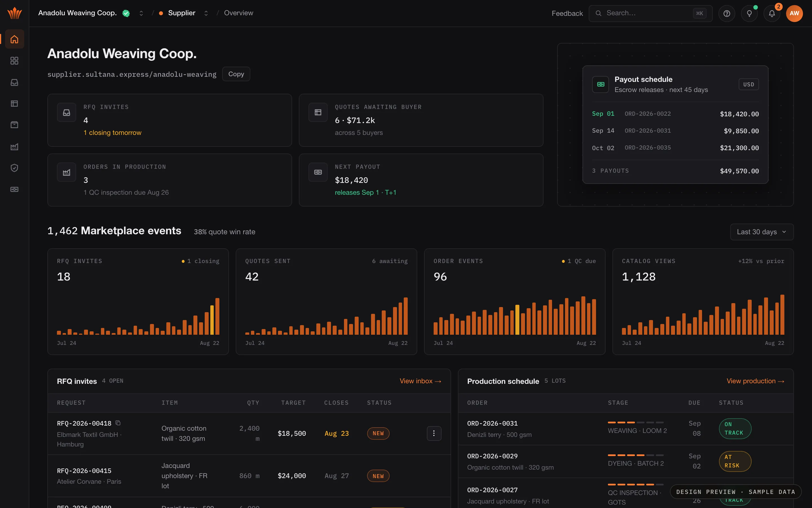
Task: Follow the View production link
Action: click(x=755, y=381)
